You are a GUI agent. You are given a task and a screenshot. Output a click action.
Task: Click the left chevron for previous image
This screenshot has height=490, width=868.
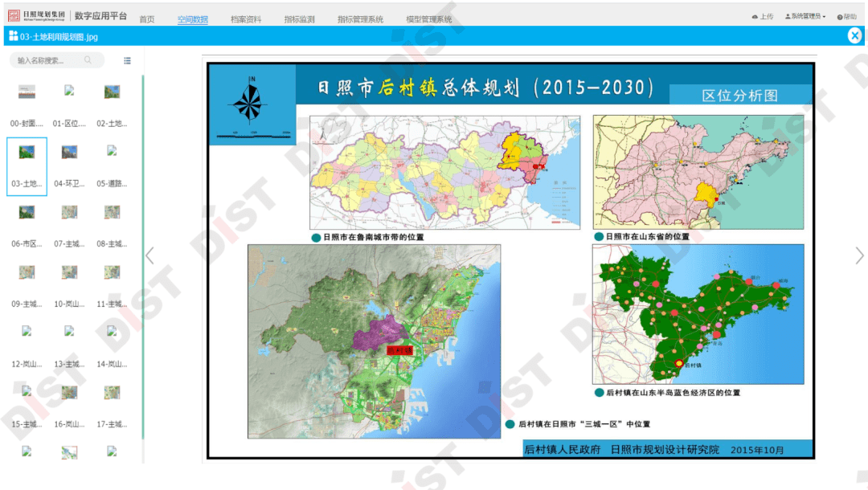[x=149, y=255]
